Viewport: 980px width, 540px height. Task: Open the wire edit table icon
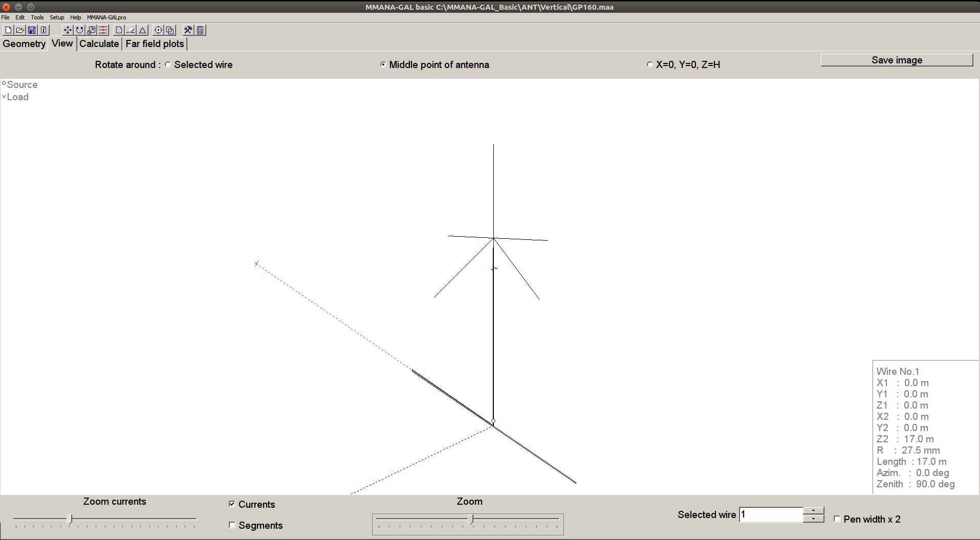point(103,30)
